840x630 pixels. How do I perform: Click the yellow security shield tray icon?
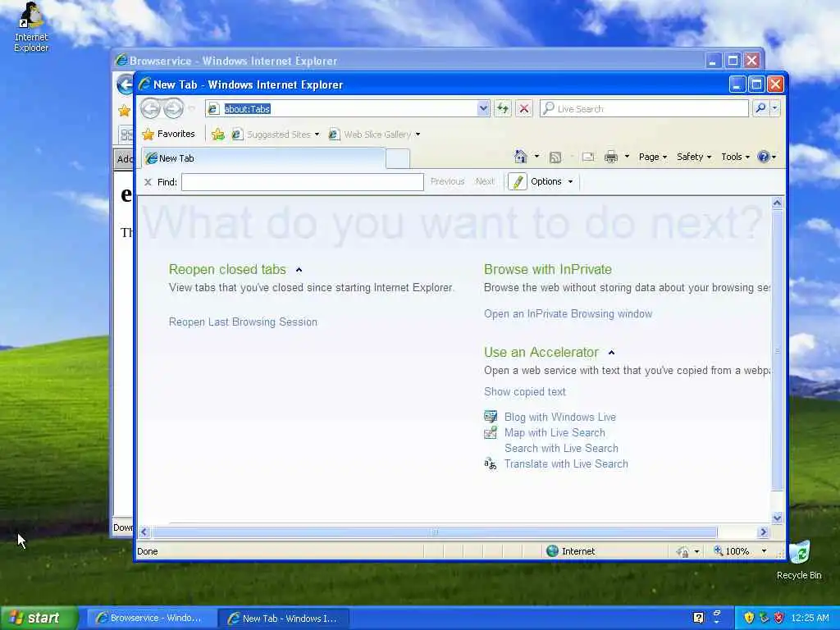click(x=749, y=618)
